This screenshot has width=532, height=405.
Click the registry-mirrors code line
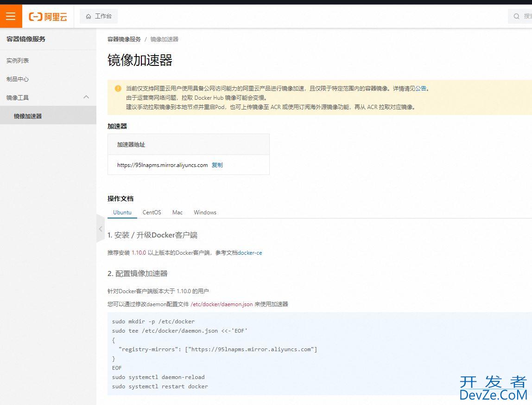click(218, 349)
